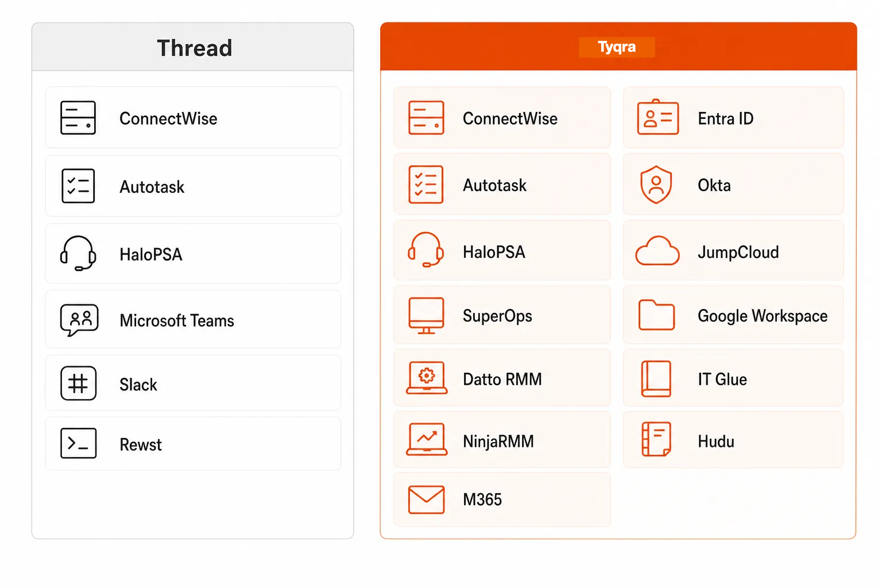
Task: Click the Entra ID label
Action: pos(726,119)
